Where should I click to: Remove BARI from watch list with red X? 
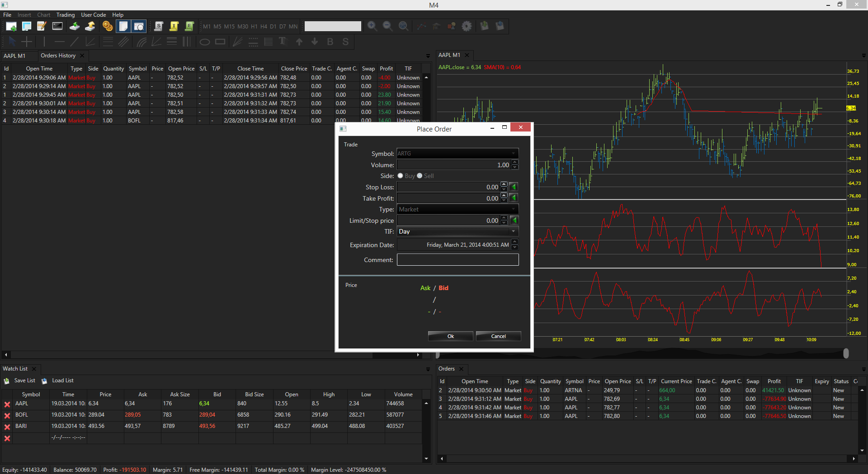click(x=7, y=427)
